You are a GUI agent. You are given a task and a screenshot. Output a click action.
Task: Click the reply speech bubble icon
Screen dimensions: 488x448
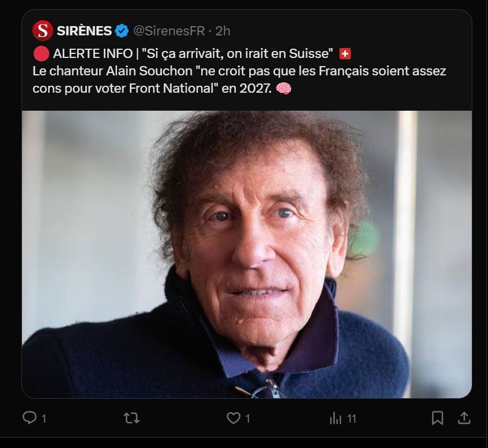[29, 417]
